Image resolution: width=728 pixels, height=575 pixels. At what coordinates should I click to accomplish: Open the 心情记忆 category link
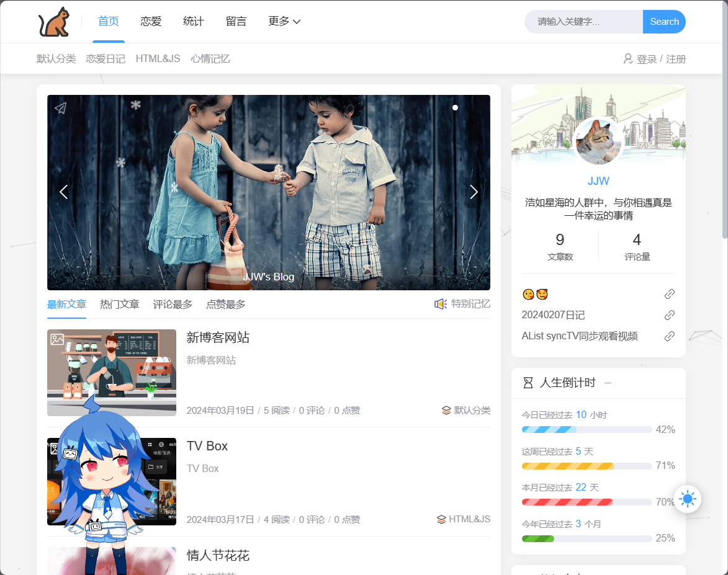tap(210, 59)
